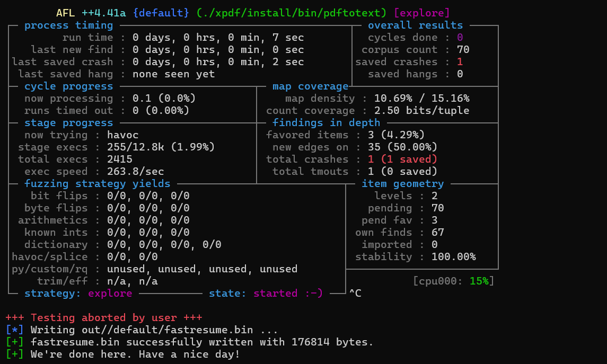This screenshot has width=607, height=364.
Task: Click the "map coverage" section heading
Action: (310, 86)
